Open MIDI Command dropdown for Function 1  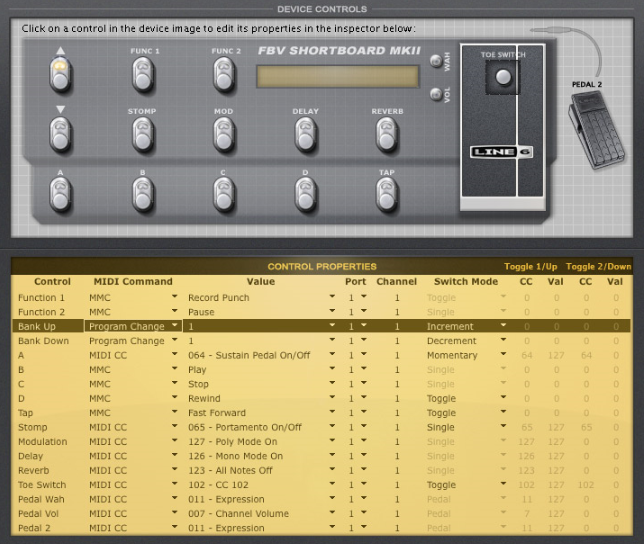[175, 296]
